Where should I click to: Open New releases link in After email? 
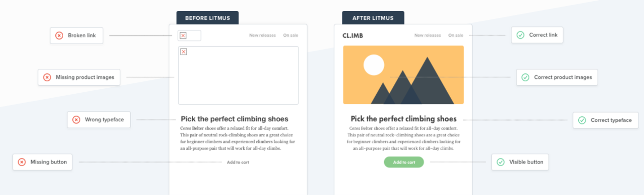(x=428, y=35)
